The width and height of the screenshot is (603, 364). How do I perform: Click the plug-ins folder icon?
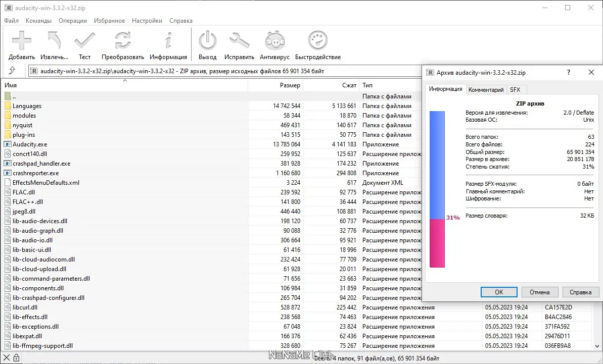8,135
